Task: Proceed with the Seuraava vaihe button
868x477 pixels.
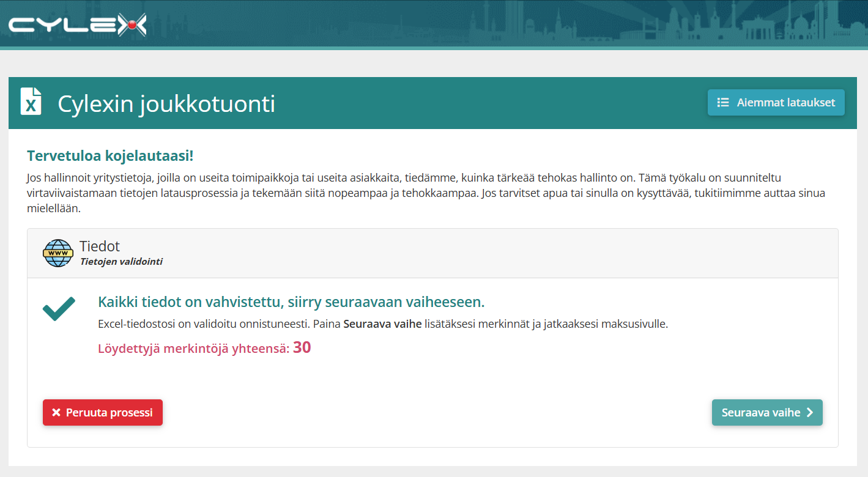Action: click(x=767, y=412)
